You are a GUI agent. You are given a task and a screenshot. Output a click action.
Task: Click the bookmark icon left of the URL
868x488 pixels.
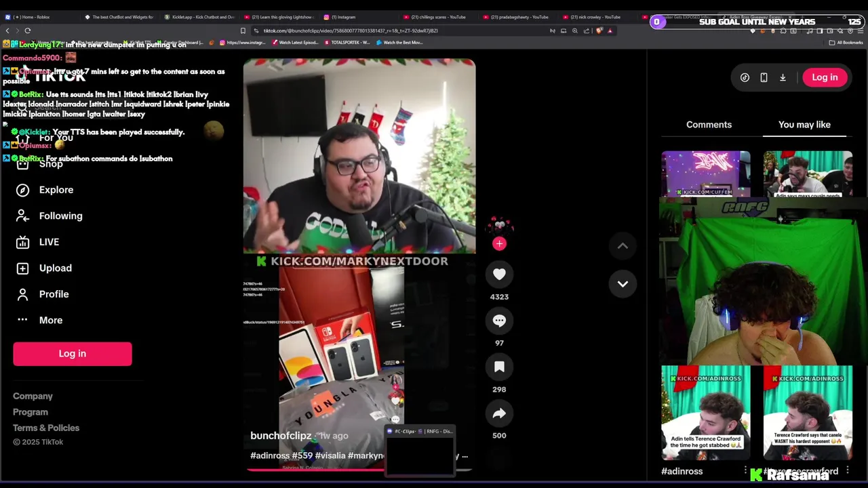[x=243, y=30]
